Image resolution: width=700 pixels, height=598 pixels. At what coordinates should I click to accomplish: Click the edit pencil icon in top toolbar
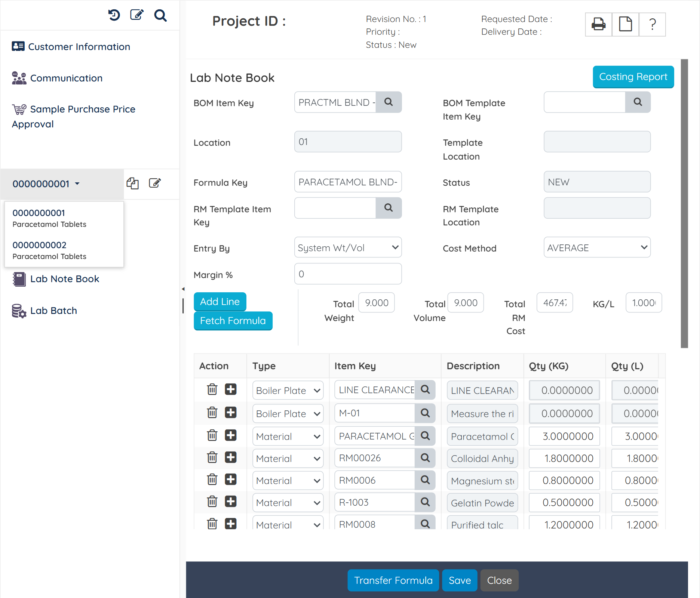[137, 15]
